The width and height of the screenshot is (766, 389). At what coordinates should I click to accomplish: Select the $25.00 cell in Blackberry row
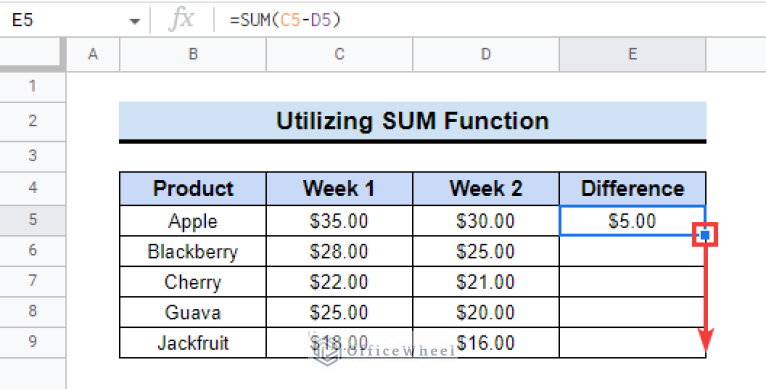486,251
